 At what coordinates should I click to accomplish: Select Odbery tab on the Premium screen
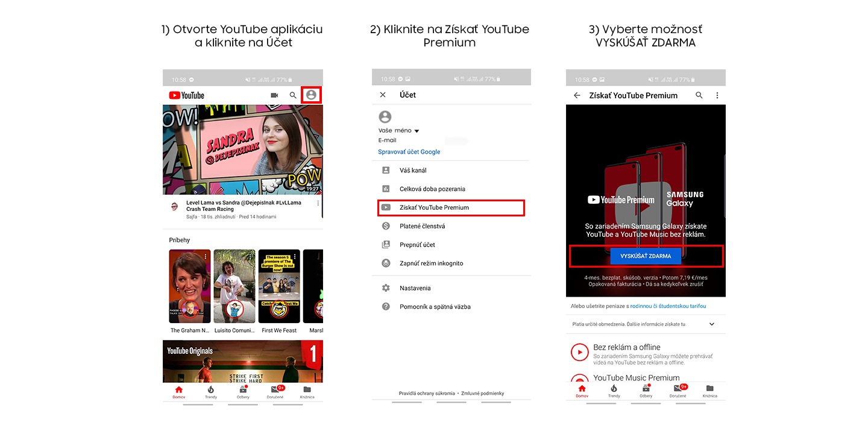click(x=646, y=392)
